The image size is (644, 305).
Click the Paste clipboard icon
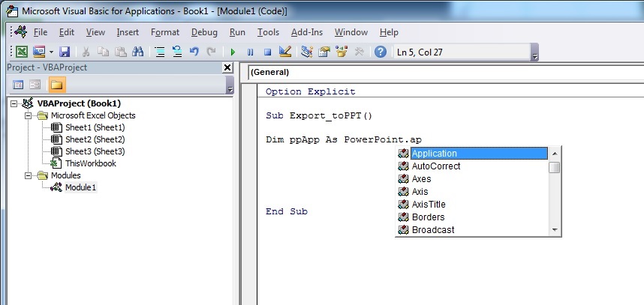coord(120,52)
